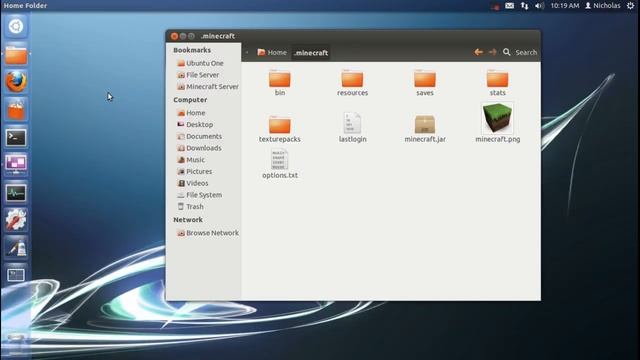Open the Ubuntu Dash home launcher icon
Image resolution: width=640 pixels, height=360 pixels.
(x=16, y=27)
